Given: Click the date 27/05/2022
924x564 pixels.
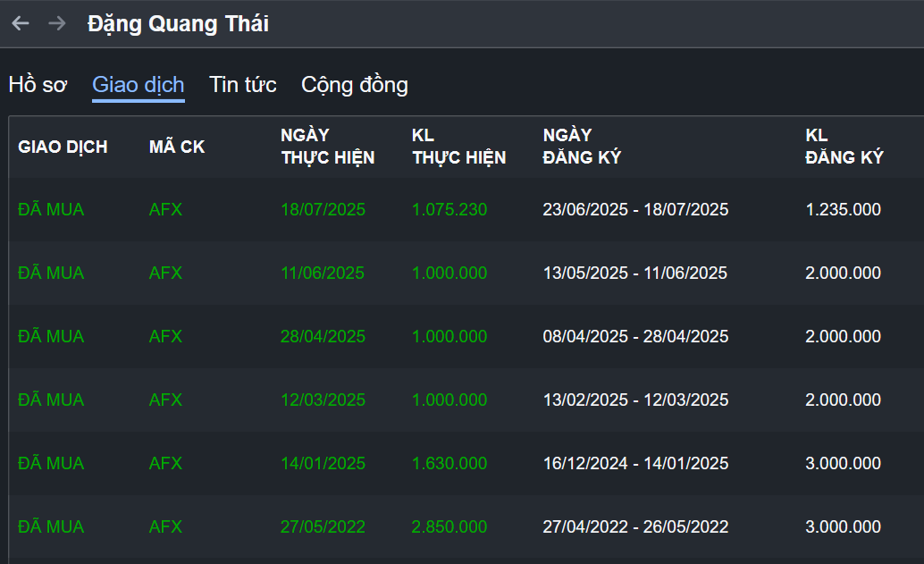Looking at the screenshot, I should tap(323, 526).
